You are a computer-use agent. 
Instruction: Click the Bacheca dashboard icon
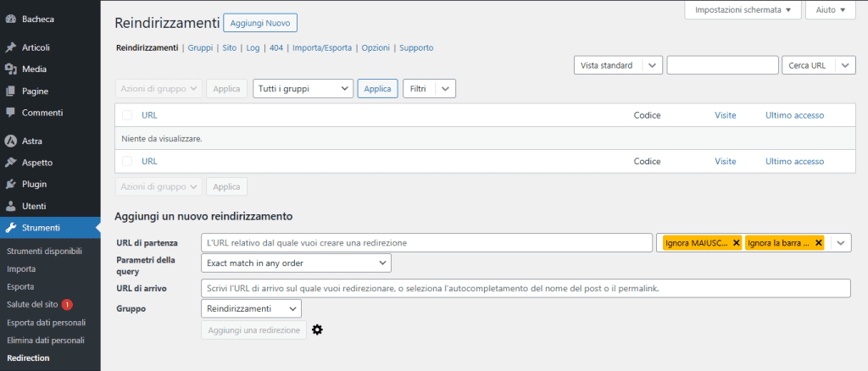[x=10, y=18]
